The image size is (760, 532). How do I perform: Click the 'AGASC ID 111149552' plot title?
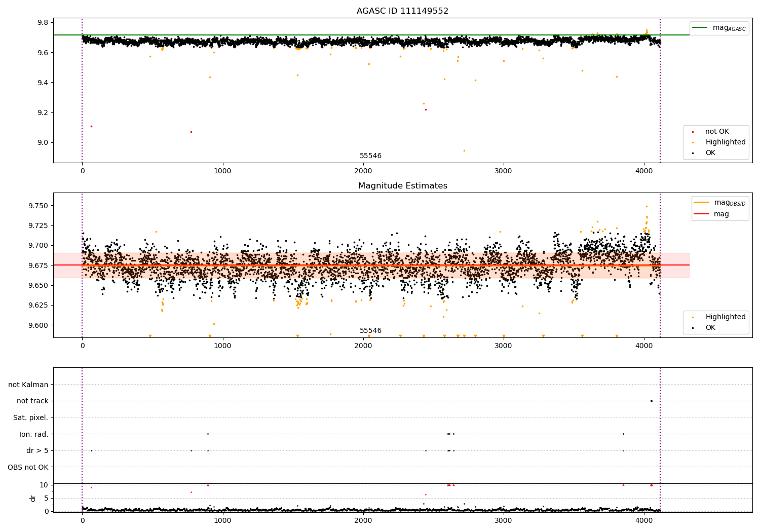point(402,11)
